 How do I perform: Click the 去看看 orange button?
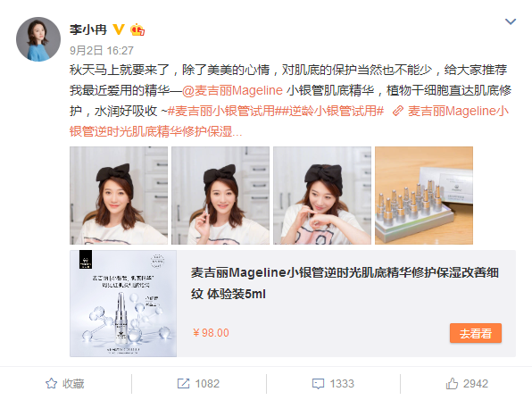click(476, 333)
